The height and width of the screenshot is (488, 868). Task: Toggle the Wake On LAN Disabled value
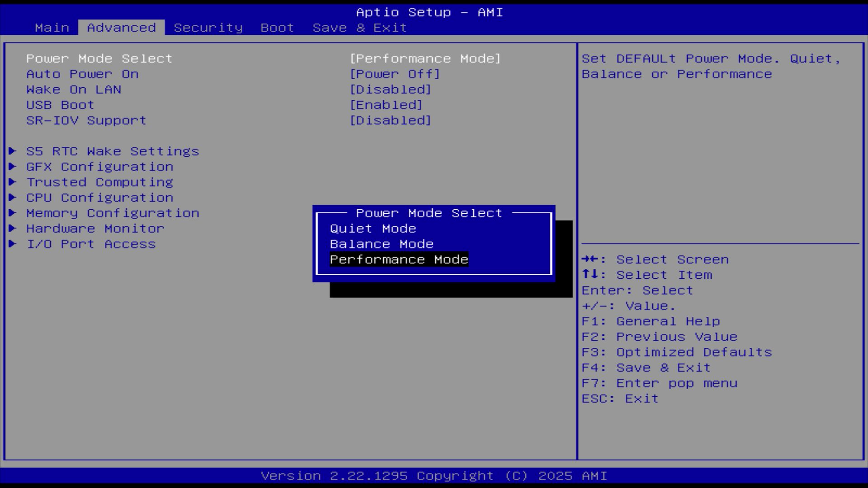click(x=390, y=89)
